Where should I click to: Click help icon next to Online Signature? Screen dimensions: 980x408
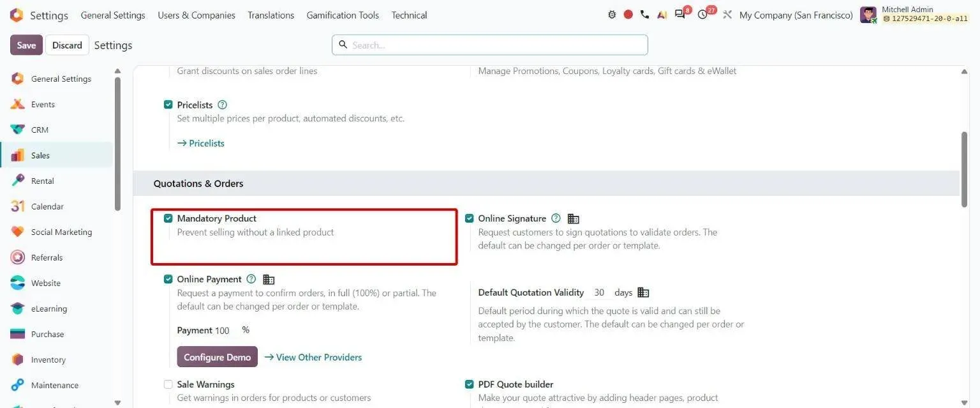556,218
